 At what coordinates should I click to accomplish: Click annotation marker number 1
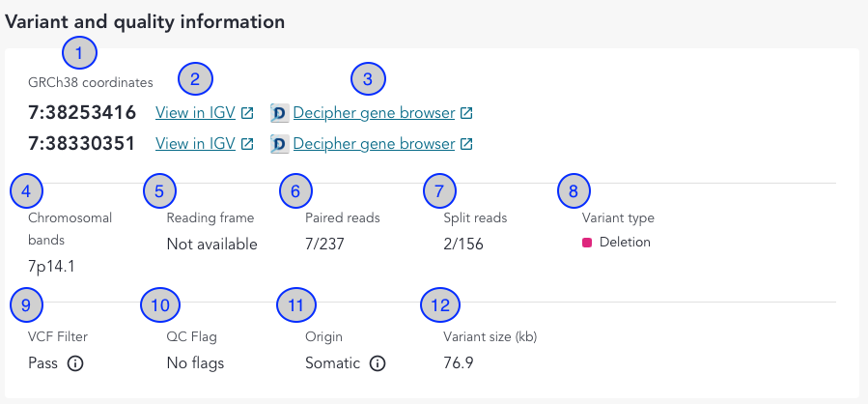coord(79,52)
